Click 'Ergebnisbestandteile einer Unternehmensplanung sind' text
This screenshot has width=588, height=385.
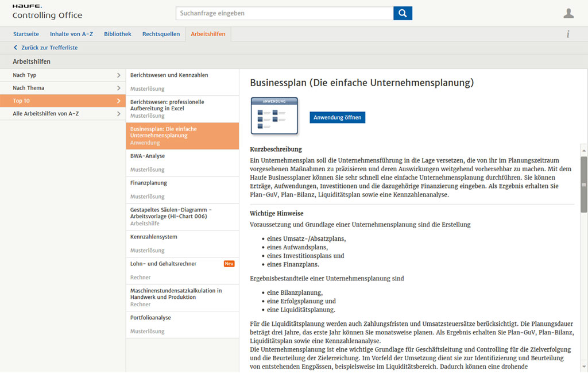point(327,279)
